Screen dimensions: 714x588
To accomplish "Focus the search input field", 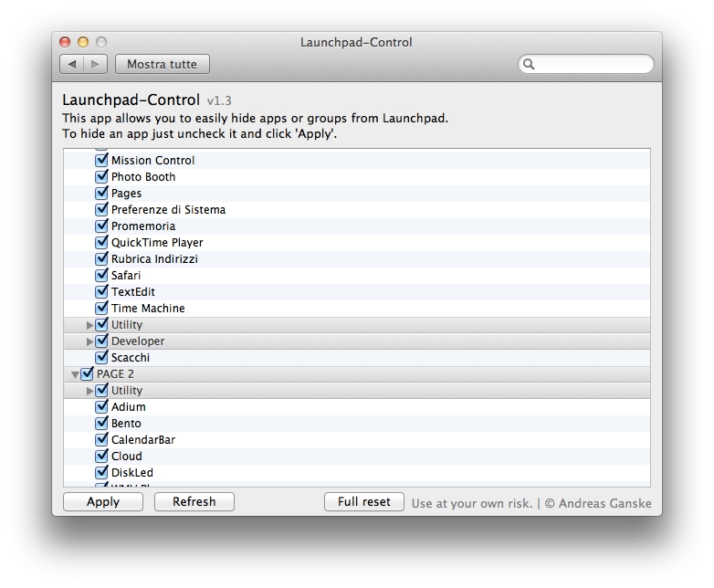I will point(586,64).
